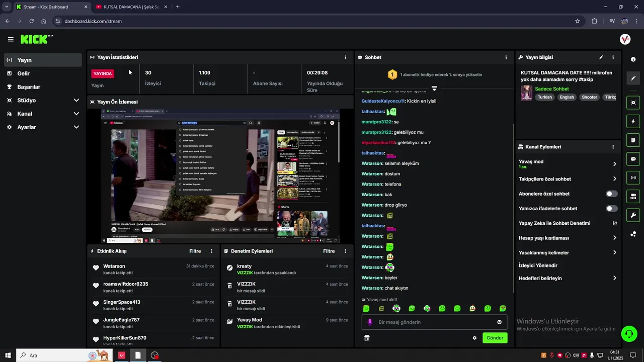This screenshot has width=644, height=362.
Task: Open the shop icon below message box
Action: click(367, 338)
